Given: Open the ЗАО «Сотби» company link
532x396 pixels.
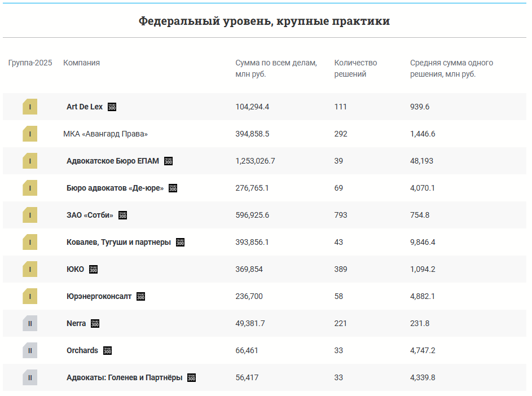Looking at the screenshot, I should (90, 215).
